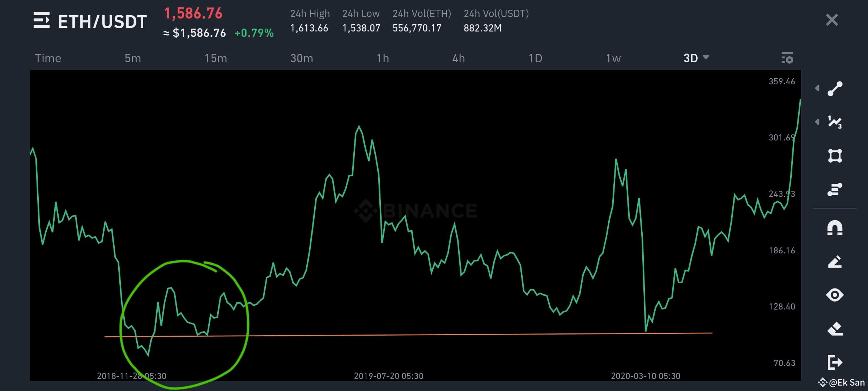Exit drawing mode with the exit icon
This screenshot has height=391, width=868.
pyautogui.click(x=835, y=362)
